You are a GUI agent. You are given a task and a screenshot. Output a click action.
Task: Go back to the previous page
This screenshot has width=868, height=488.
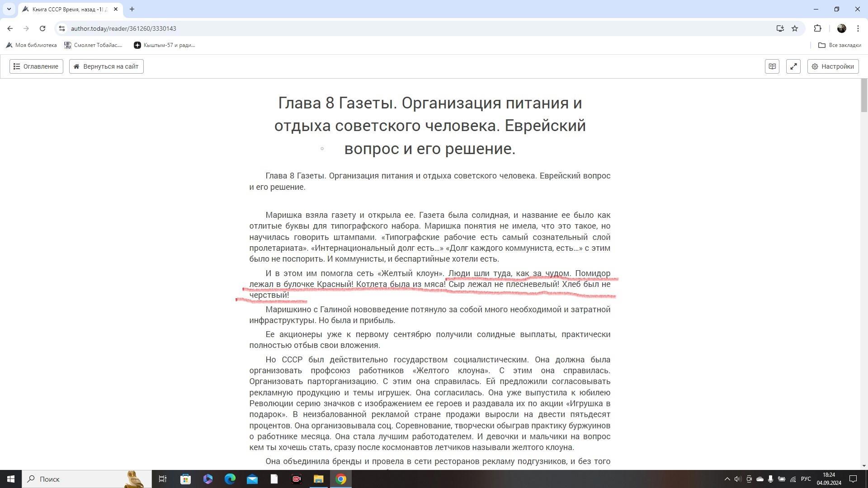[x=10, y=28]
